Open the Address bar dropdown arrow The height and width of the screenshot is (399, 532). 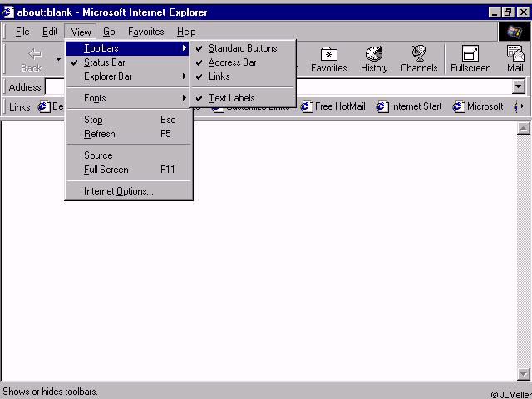click(518, 86)
